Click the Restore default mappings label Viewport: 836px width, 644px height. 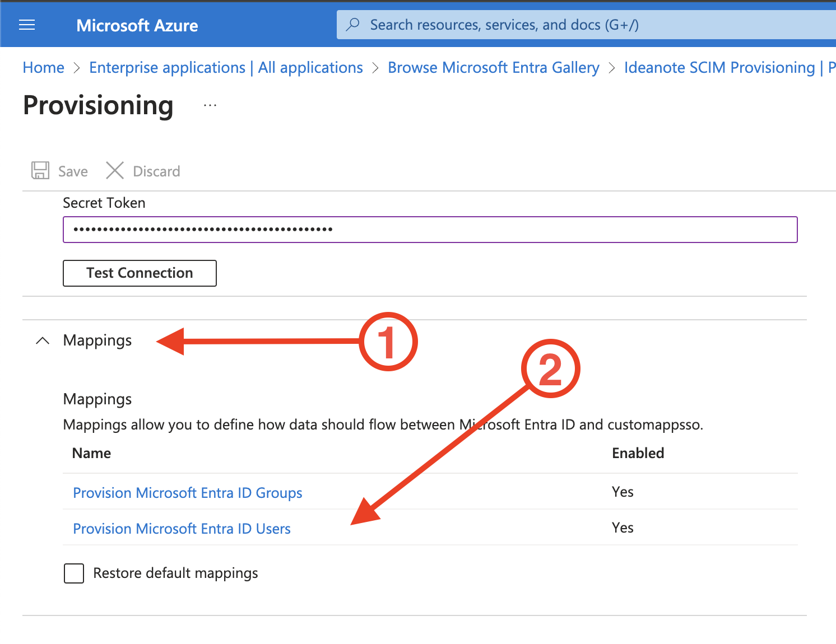click(x=175, y=573)
